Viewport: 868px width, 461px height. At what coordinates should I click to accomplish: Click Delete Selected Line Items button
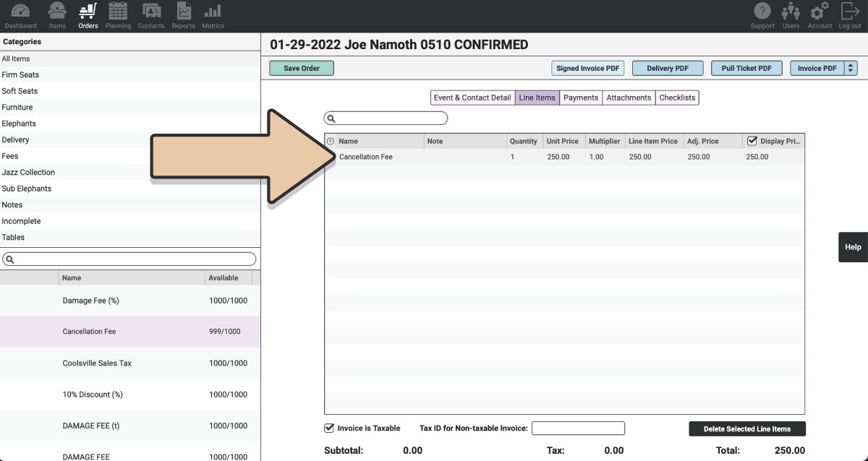pos(747,428)
